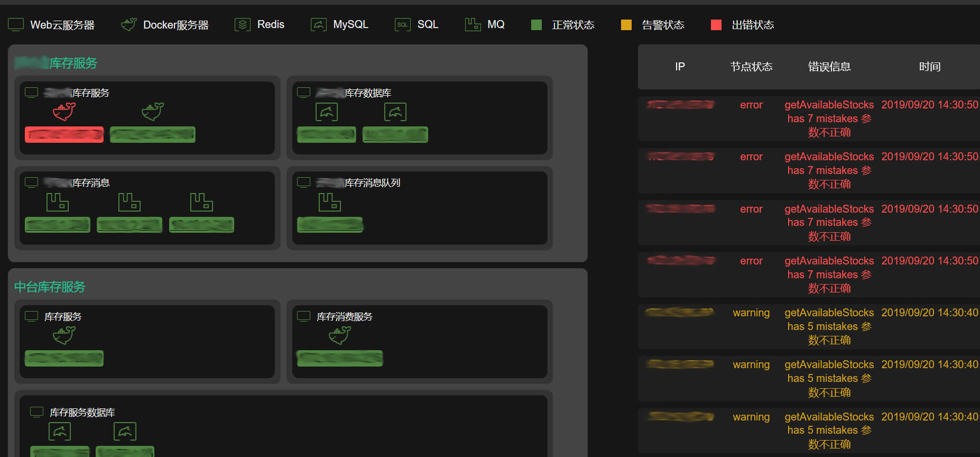Click the Web云服务器 monitor legend icon

(x=16, y=25)
